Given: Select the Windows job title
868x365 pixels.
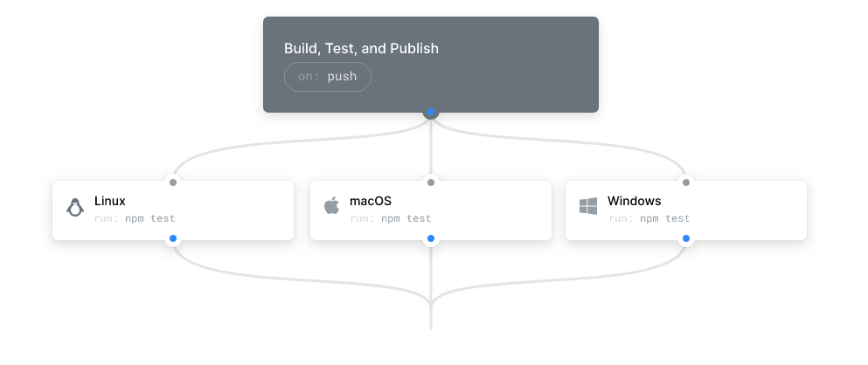Looking at the screenshot, I should click(x=634, y=201).
